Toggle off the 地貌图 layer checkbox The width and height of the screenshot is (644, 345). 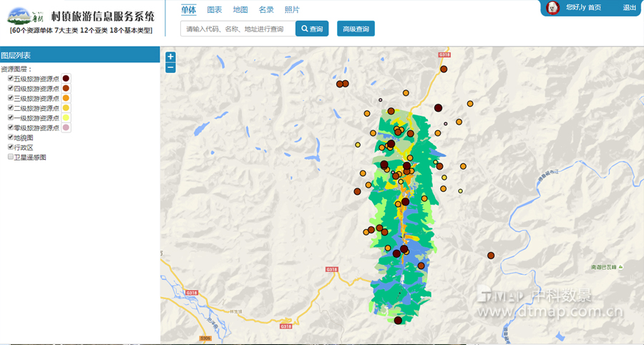tap(10, 137)
